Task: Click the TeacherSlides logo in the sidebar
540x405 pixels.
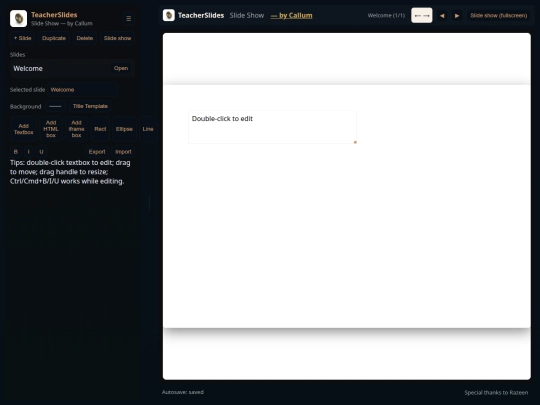Action: pos(19,18)
